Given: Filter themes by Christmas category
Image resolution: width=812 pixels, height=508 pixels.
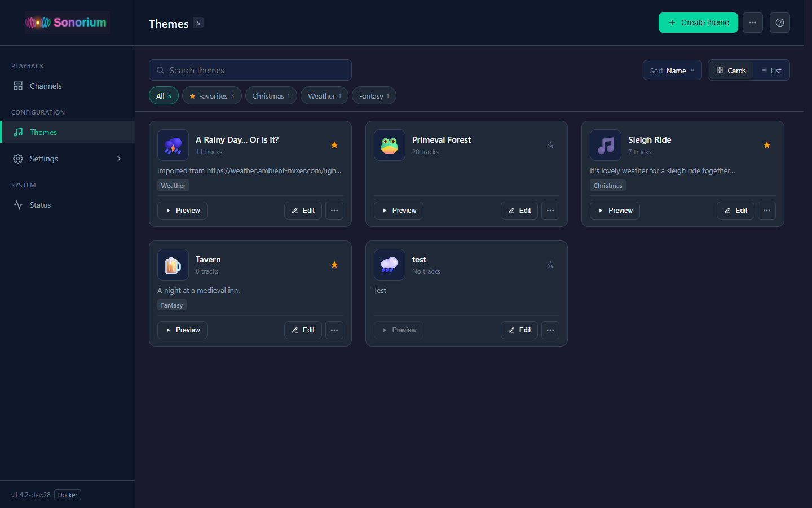Looking at the screenshot, I should [271, 96].
